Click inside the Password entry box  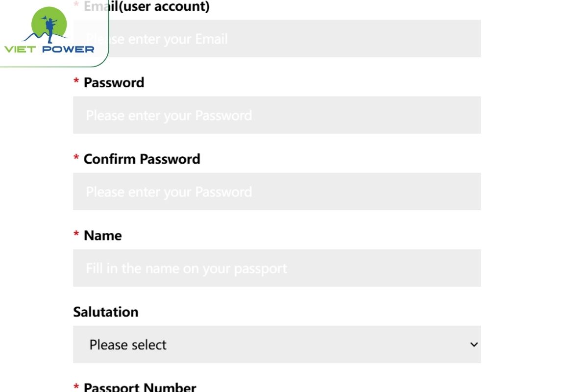(x=277, y=115)
